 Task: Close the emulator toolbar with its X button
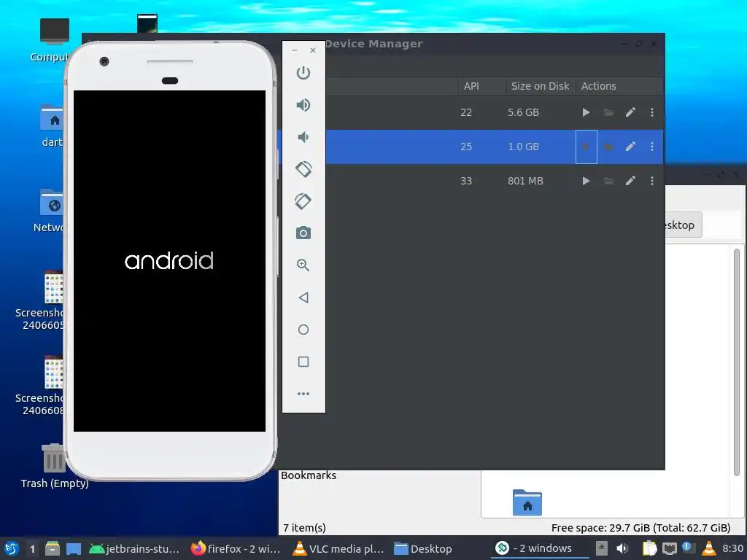click(313, 50)
